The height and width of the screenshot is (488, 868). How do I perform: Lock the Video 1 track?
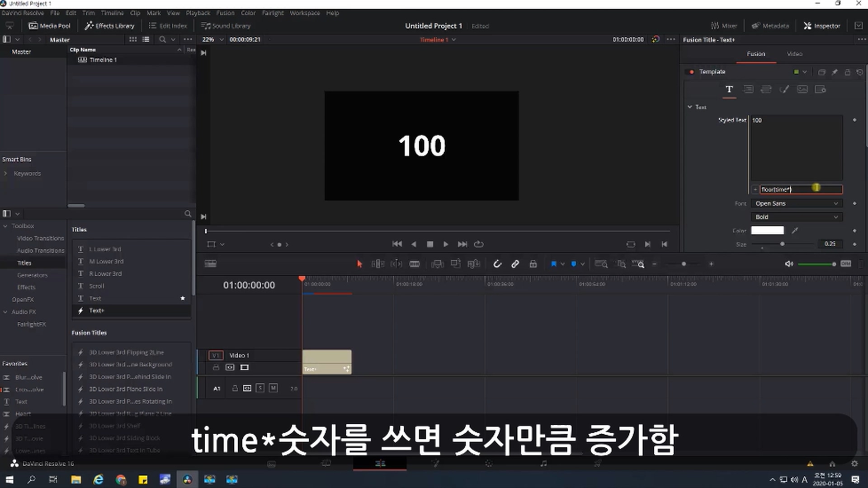(x=216, y=367)
